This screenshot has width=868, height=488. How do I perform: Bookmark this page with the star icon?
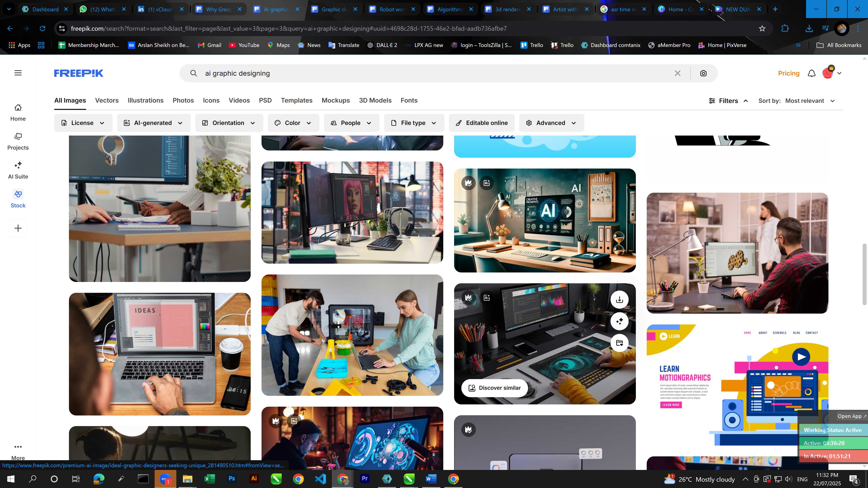762,29
